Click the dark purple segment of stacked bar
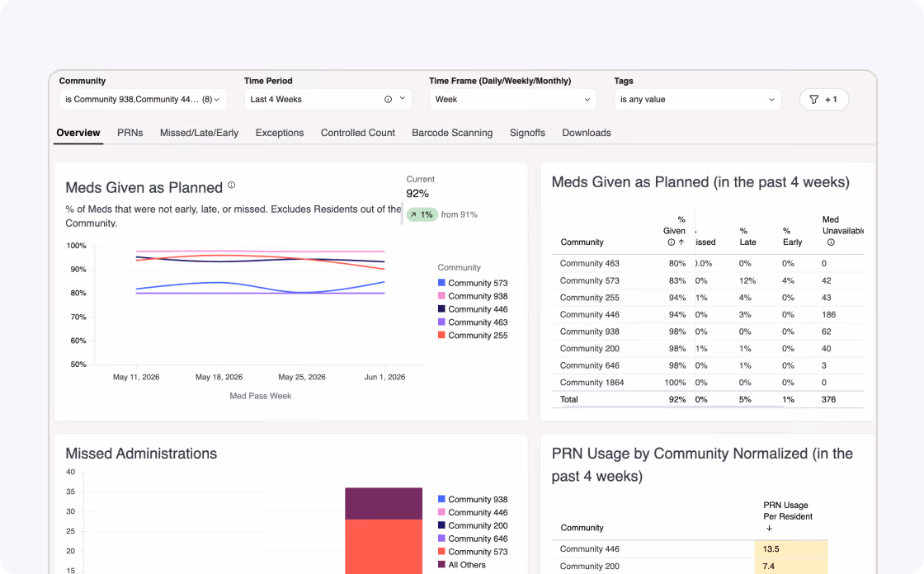Screen dimensions: 924x574 (x=384, y=503)
